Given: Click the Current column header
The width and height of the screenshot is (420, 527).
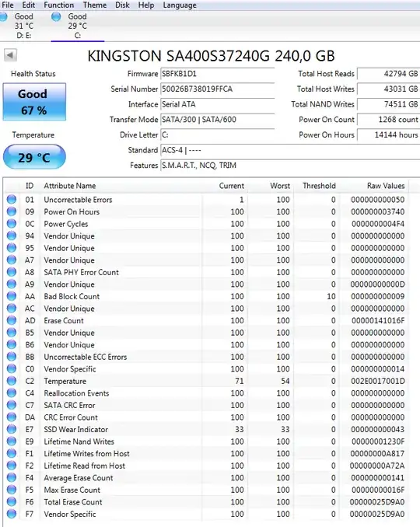Looking at the screenshot, I should (x=231, y=186).
